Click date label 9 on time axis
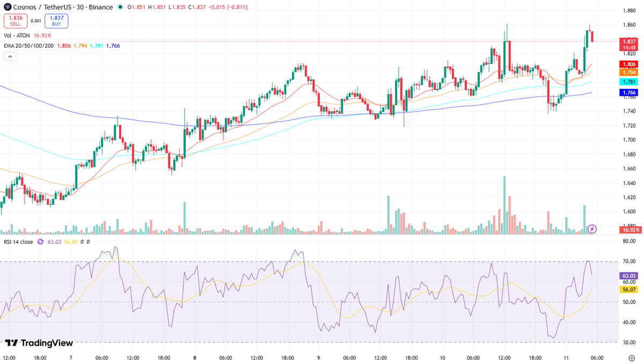 click(318, 358)
